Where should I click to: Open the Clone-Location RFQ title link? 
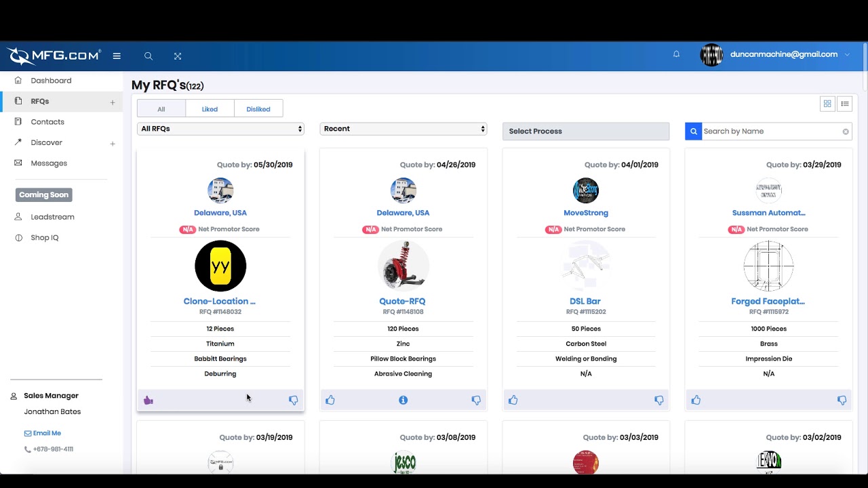tap(220, 301)
